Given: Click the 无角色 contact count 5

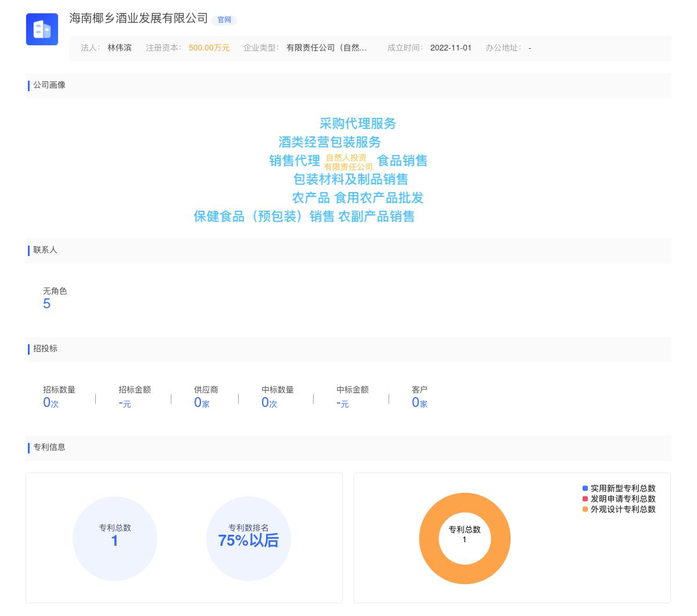Looking at the screenshot, I should point(46,304).
